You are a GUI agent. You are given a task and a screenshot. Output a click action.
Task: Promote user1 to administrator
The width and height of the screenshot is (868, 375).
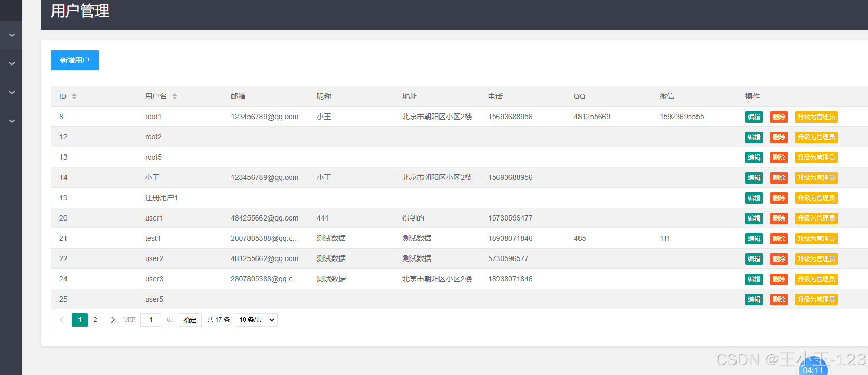point(817,218)
